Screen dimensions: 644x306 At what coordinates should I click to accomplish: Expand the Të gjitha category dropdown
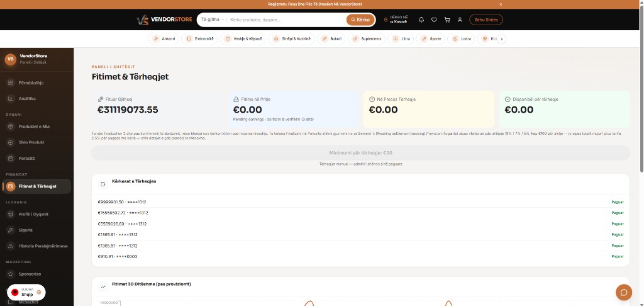click(x=213, y=20)
